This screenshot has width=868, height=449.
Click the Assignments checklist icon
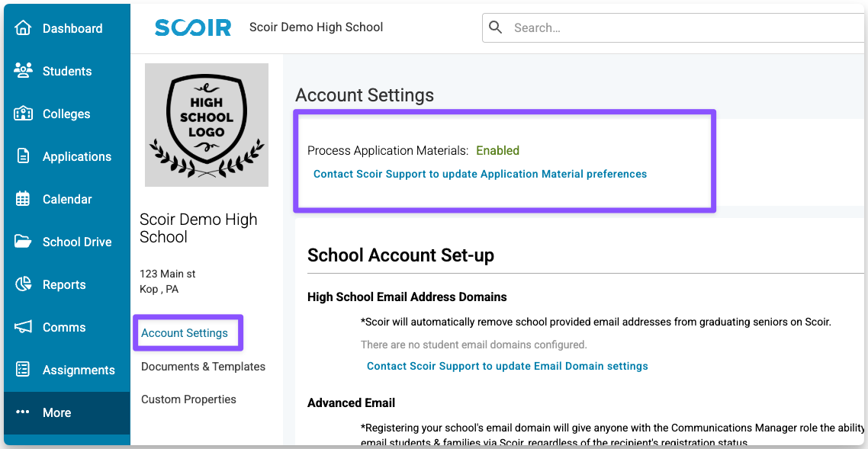pos(23,370)
